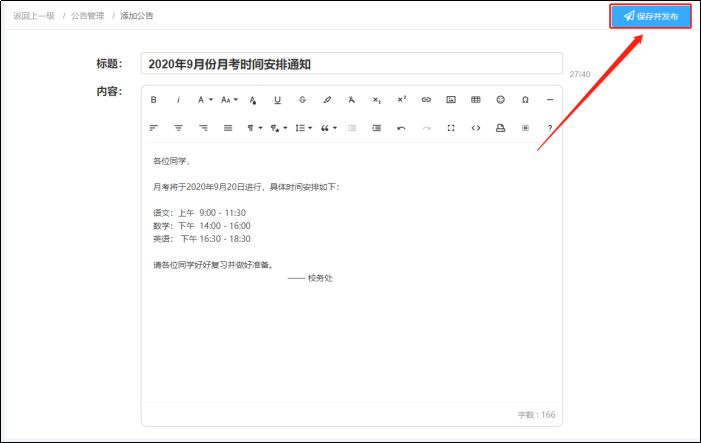
Task: Switch to fullscreen editing mode
Action: [451, 128]
